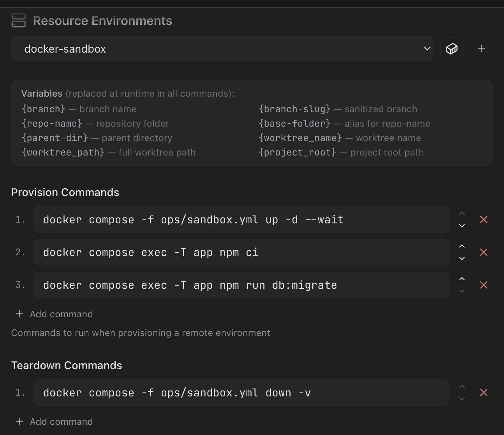The image size is (504, 435).
Task: Add command under Provision Commands
Action: 54,314
